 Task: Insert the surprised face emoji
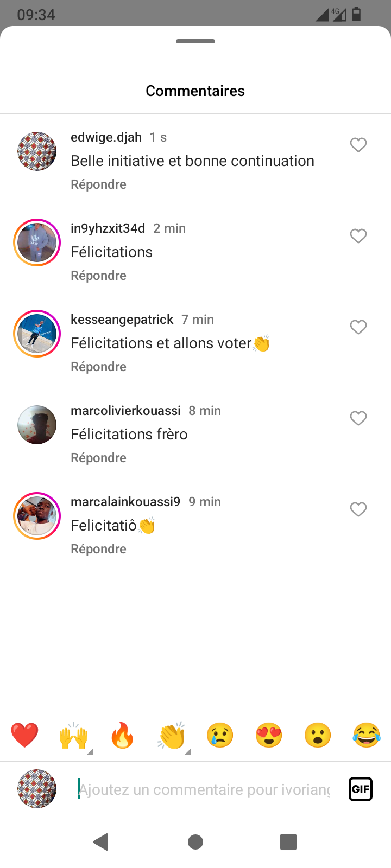point(318,736)
